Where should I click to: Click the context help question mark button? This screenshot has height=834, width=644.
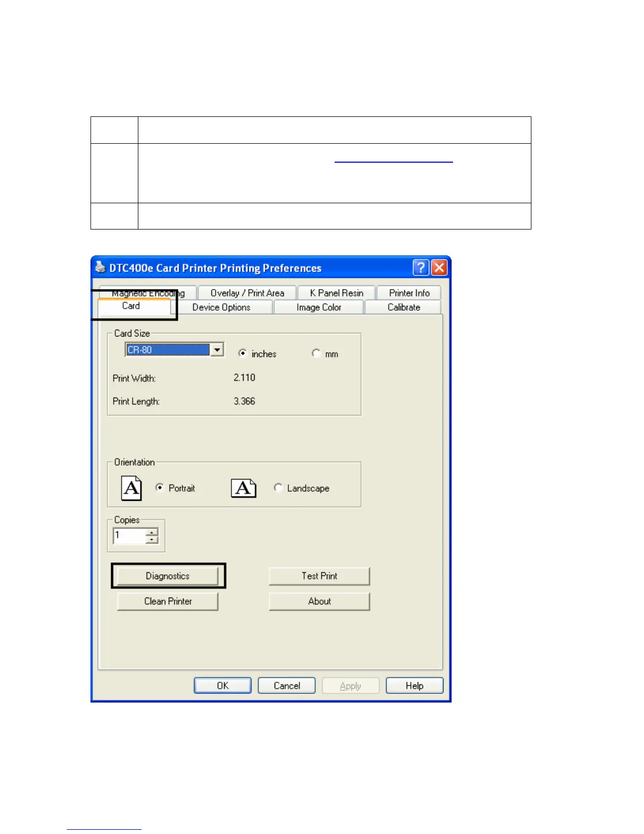point(421,267)
